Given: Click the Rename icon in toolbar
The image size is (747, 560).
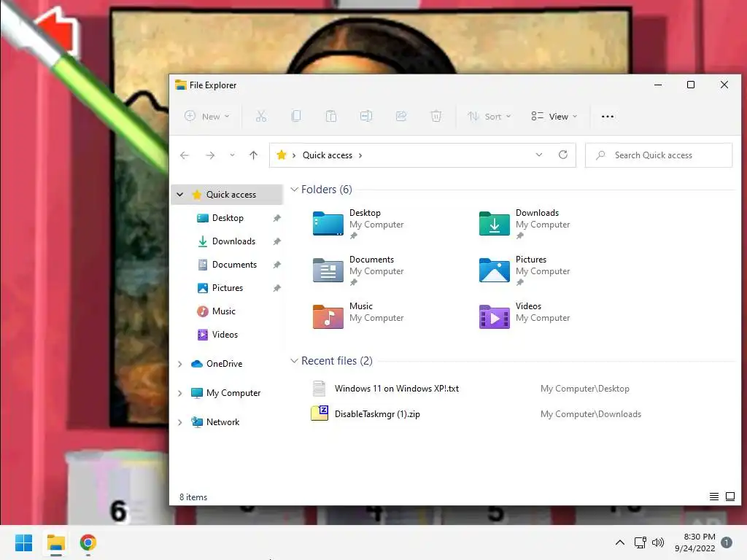Looking at the screenshot, I should [366, 116].
